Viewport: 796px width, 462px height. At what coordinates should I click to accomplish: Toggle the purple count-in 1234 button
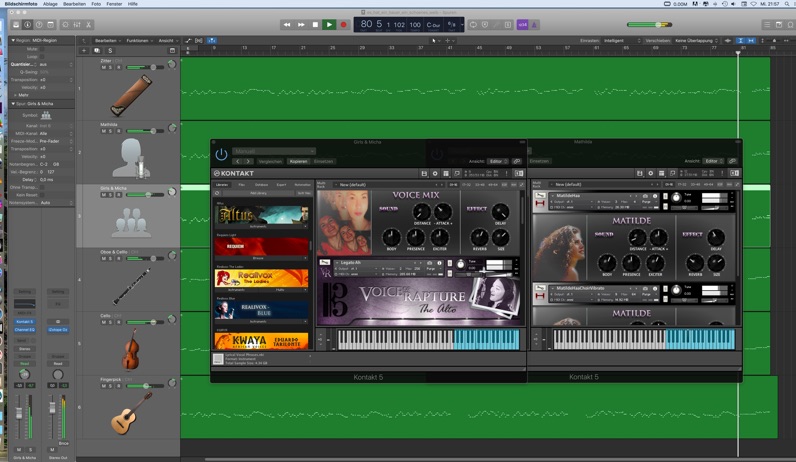click(x=522, y=24)
